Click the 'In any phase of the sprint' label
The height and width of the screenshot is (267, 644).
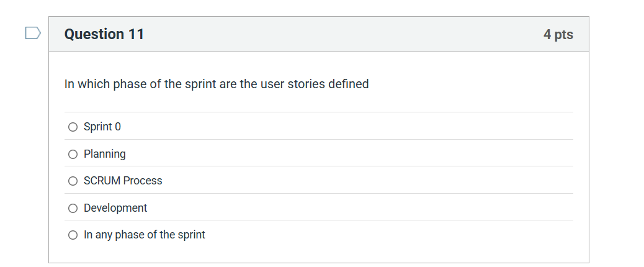[x=145, y=235]
